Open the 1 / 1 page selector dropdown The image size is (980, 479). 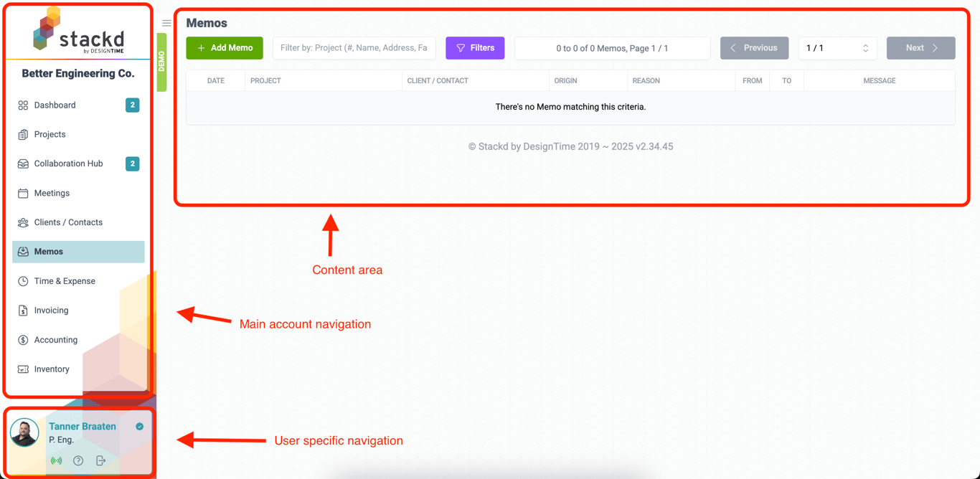[x=837, y=48]
